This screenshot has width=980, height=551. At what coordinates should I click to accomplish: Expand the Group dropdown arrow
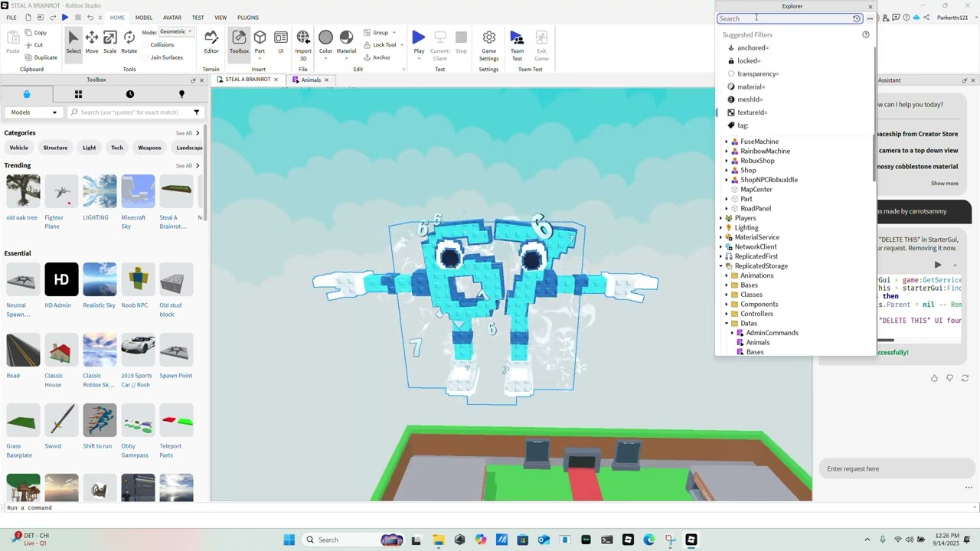[394, 33]
